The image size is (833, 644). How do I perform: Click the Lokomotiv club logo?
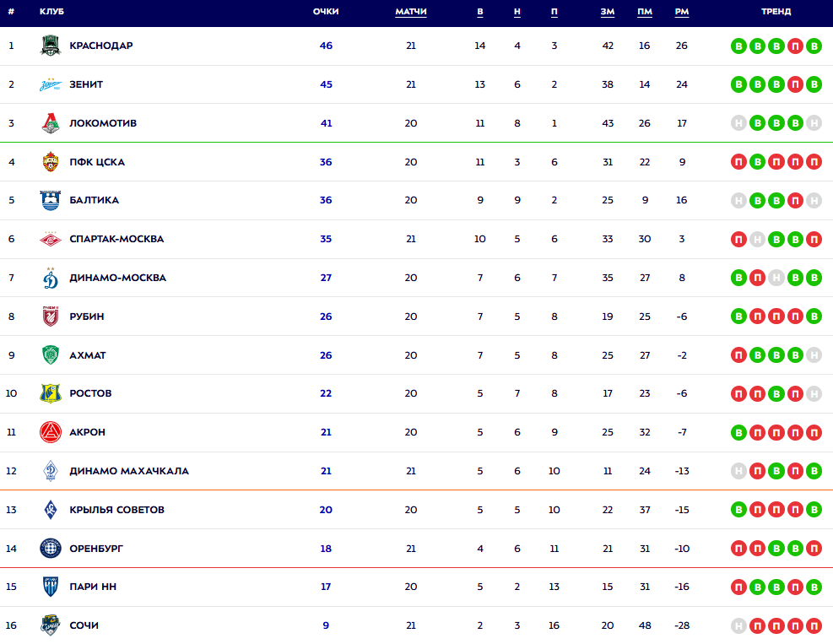pyautogui.click(x=51, y=123)
